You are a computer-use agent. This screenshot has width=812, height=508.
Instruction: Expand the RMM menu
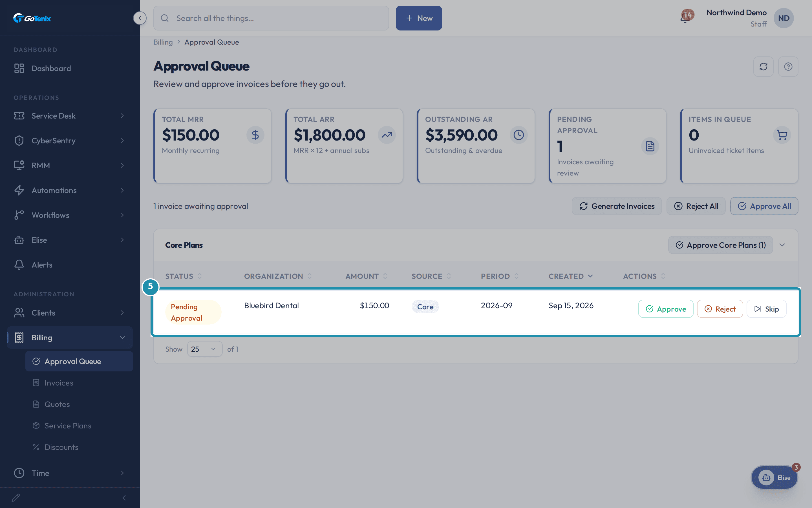(x=69, y=166)
